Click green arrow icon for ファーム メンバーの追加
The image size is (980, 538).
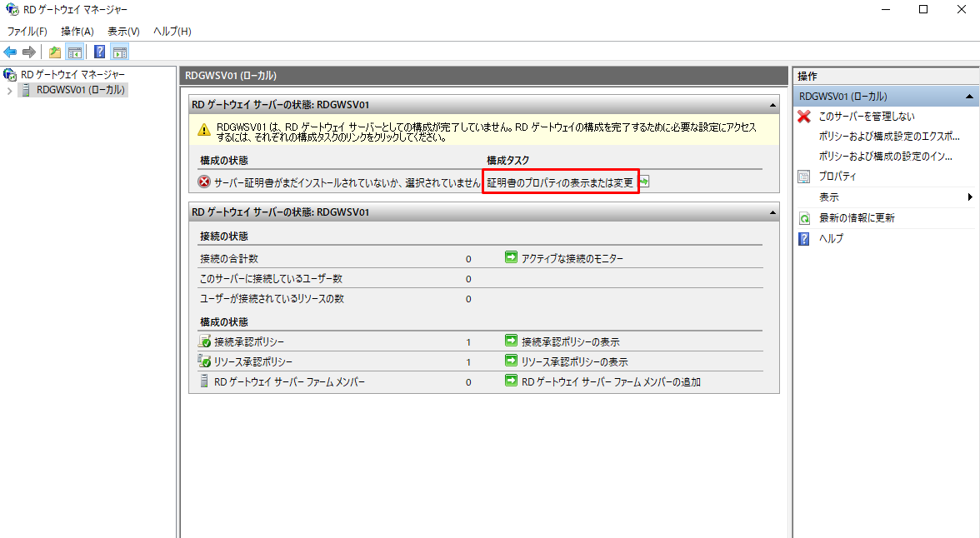coord(512,381)
